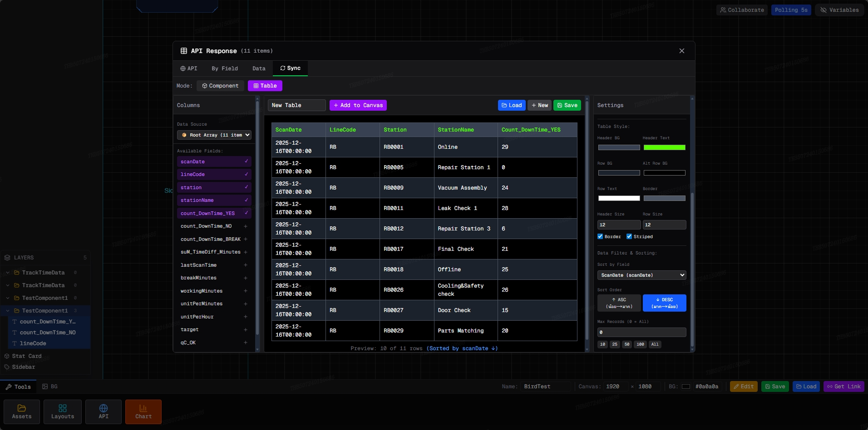Image resolution: width=868 pixels, height=430 pixels.
Task: Click the API Response table icon
Action: point(184,51)
